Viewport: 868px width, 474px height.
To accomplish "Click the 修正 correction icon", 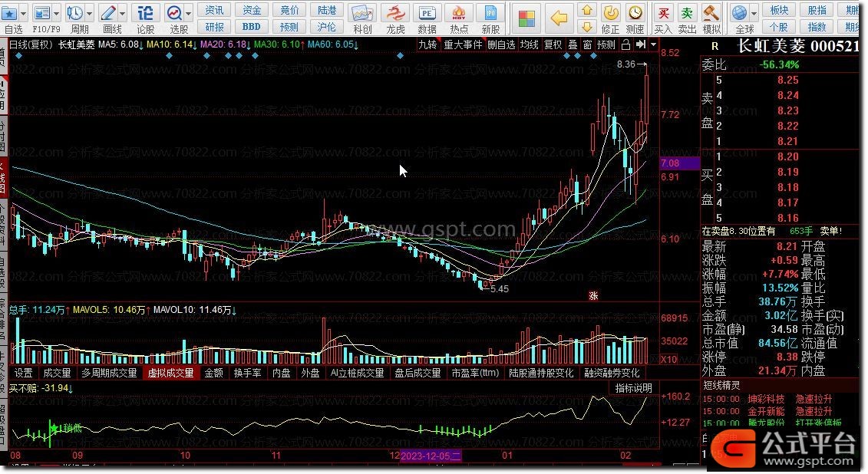I will click(611, 12).
